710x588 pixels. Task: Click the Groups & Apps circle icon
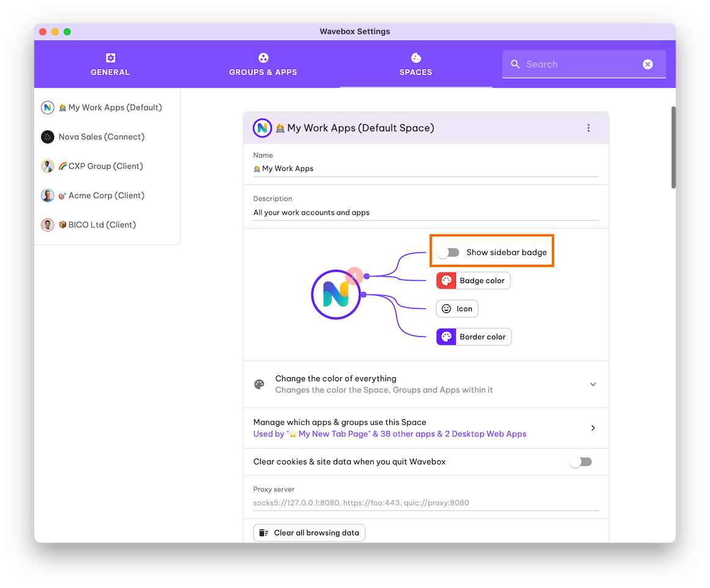click(263, 58)
